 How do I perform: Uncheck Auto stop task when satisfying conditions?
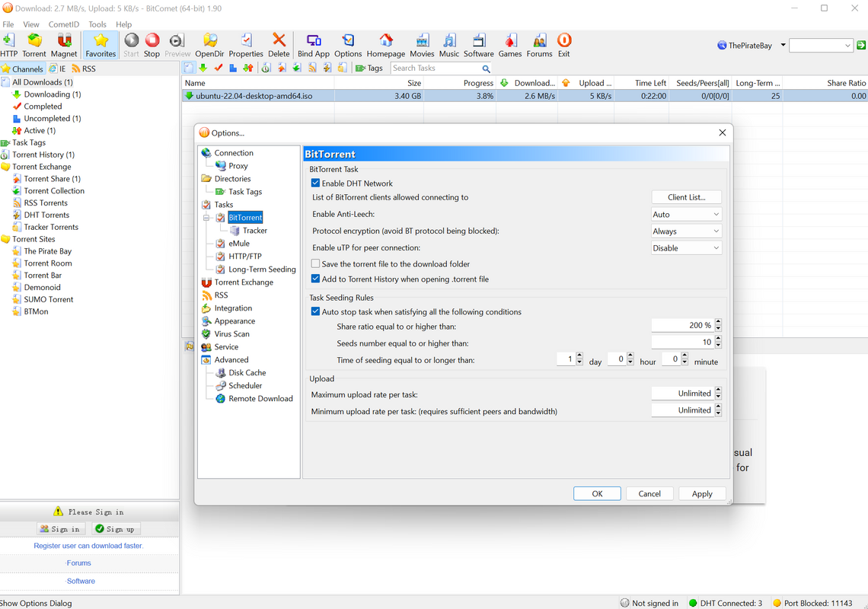pyautogui.click(x=316, y=312)
